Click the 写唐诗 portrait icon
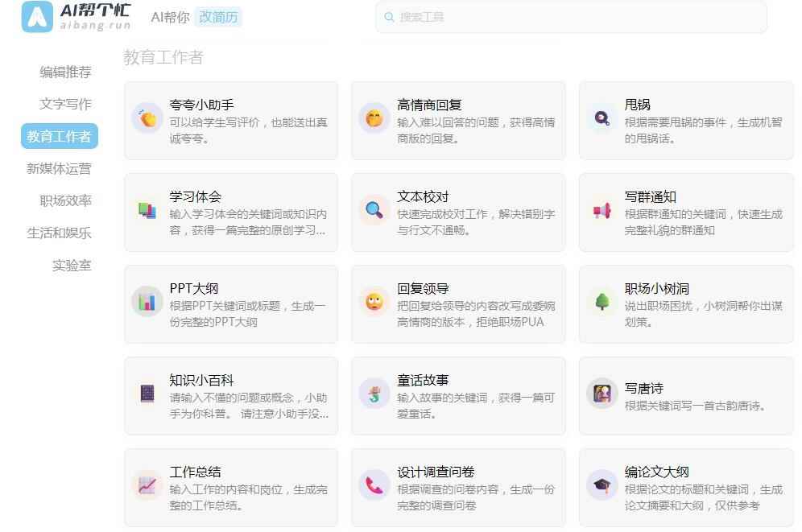The height and width of the screenshot is (532, 802). click(x=602, y=394)
